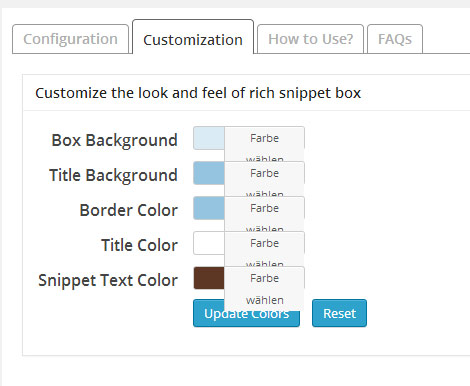The image size is (470, 386).
Task: Click the Title Color label
Action: click(x=139, y=245)
